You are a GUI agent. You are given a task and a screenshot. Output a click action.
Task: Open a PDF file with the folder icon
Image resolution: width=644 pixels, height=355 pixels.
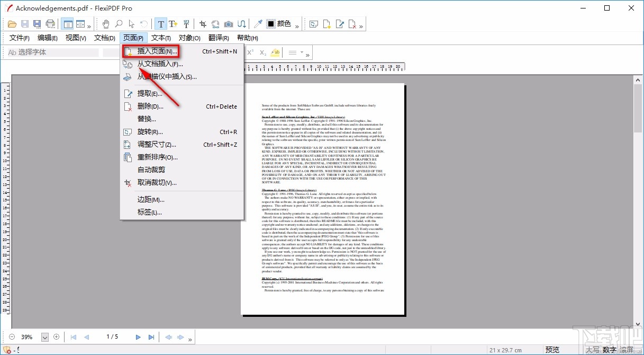pyautogui.click(x=12, y=24)
